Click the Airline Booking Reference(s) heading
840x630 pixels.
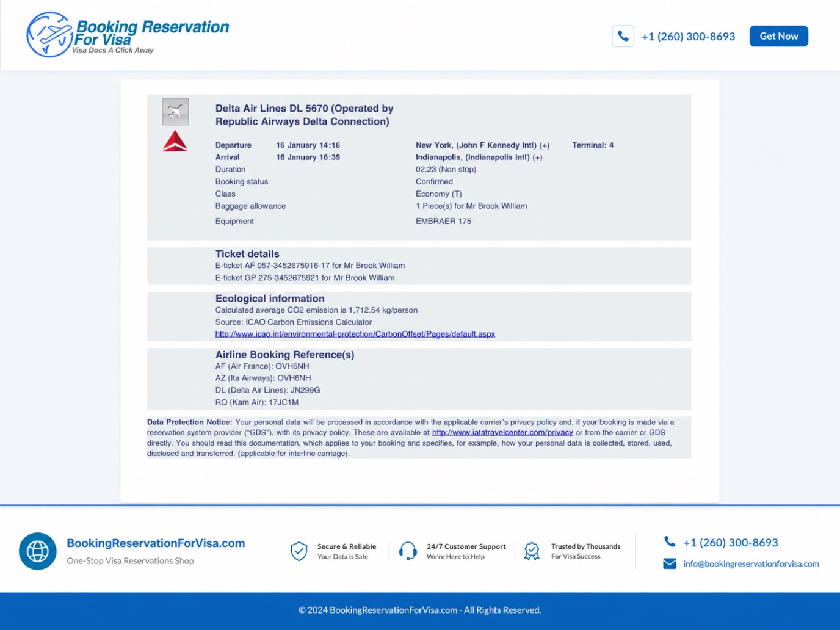[284, 355]
